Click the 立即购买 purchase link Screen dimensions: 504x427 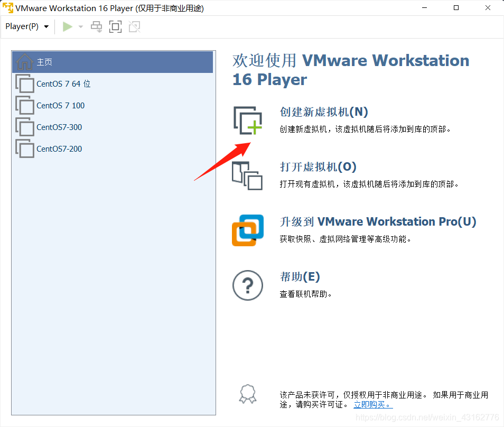pos(373,404)
